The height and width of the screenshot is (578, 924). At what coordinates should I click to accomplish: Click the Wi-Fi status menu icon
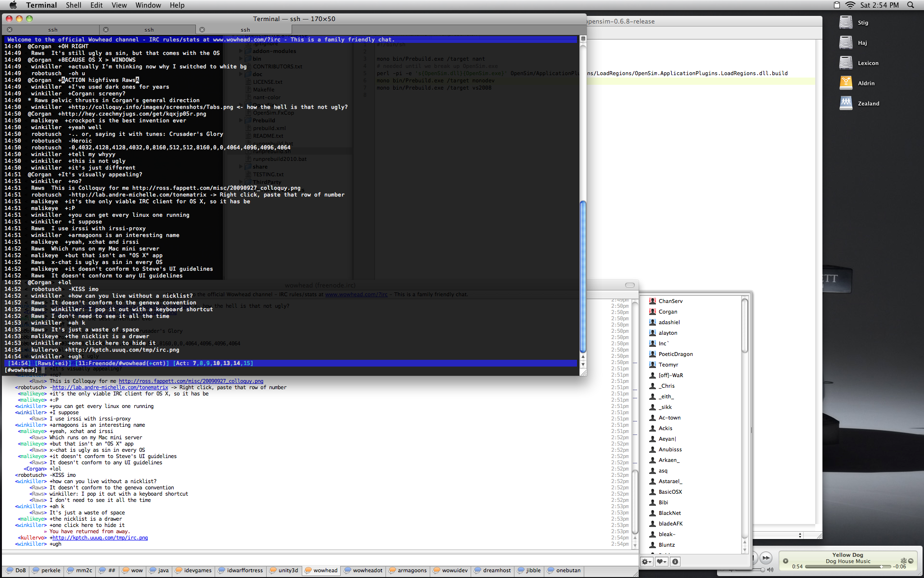pyautogui.click(x=850, y=5)
